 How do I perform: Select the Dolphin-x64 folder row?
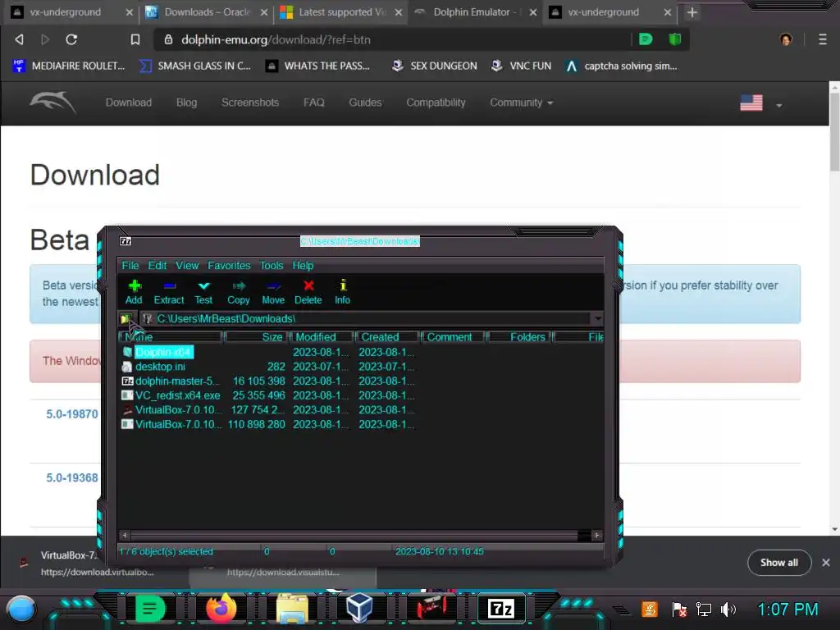[163, 352]
